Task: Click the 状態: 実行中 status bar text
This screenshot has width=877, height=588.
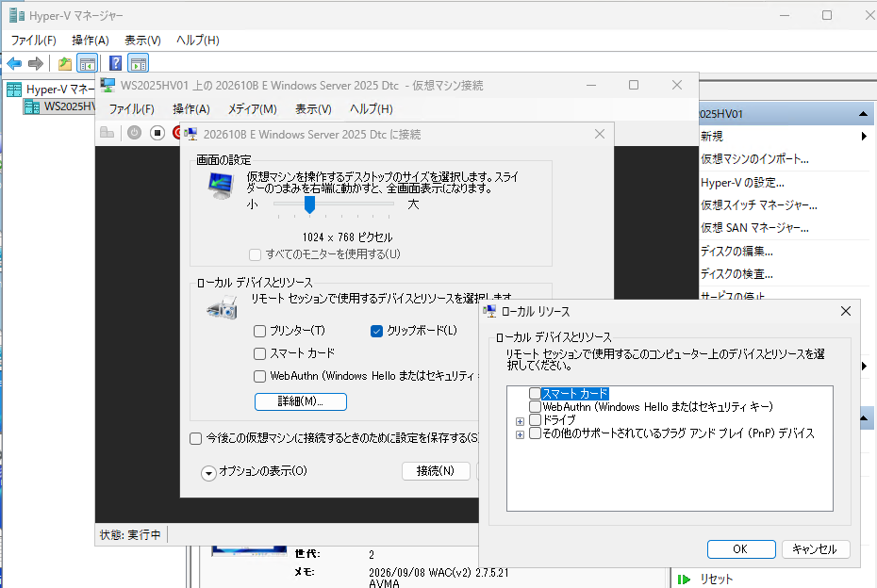Action: (130, 535)
